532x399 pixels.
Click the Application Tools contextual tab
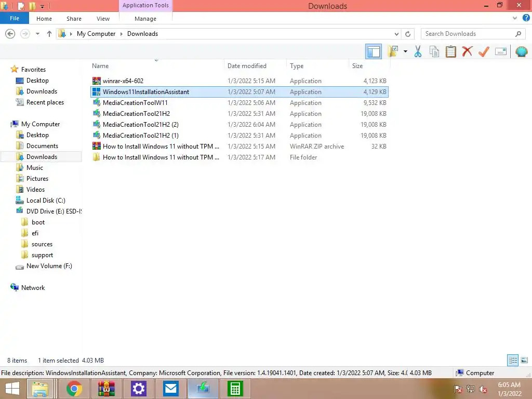click(145, 5)
